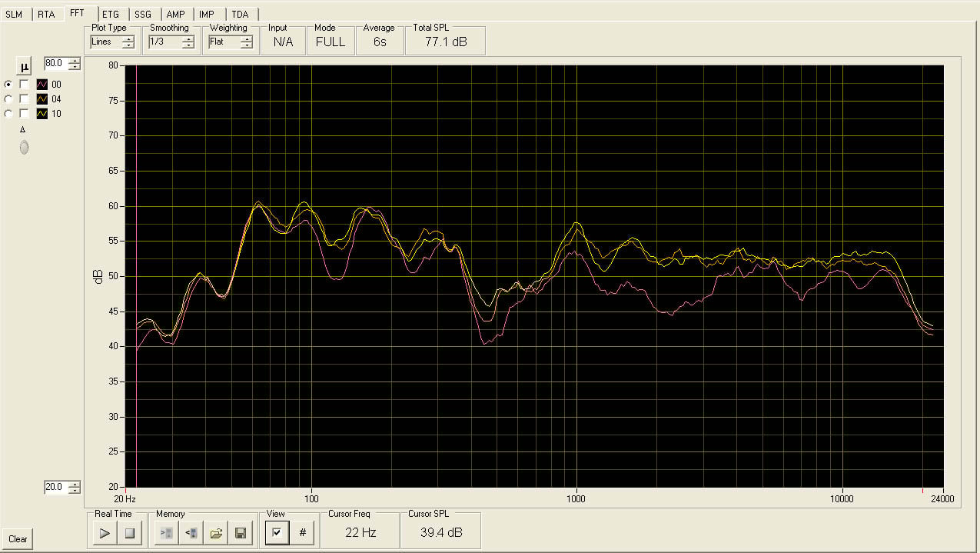Select the radio button for trace 10
The width and height of the screenshot is (980, 553).
8,114
